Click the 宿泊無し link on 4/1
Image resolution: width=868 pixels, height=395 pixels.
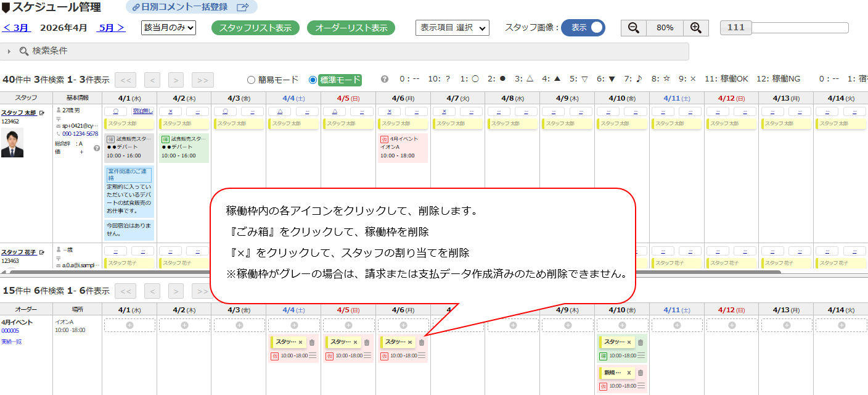point(143,112)
